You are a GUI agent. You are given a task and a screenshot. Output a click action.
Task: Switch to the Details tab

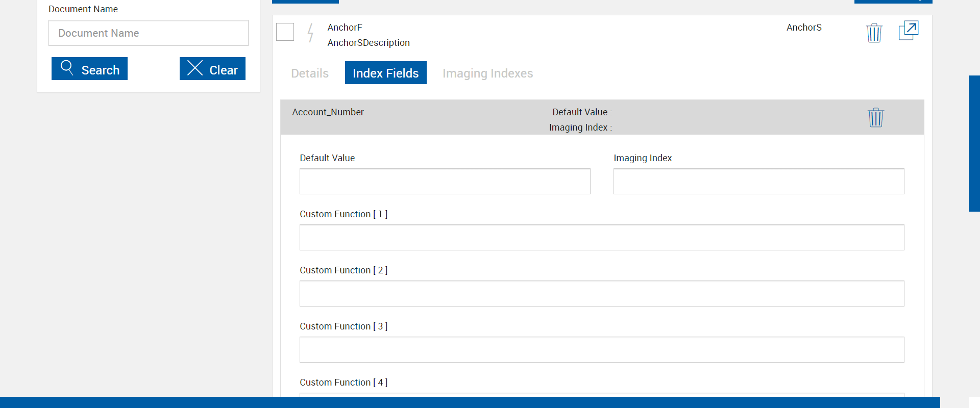[310, 73]
